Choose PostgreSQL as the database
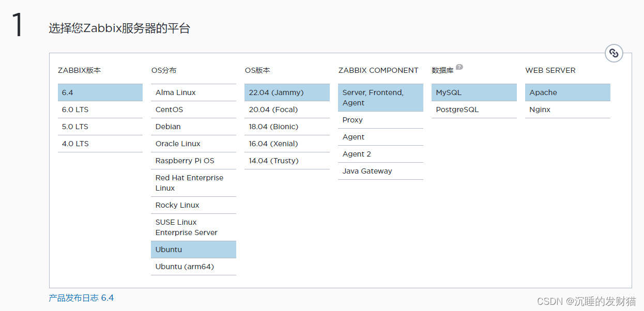This screenshot has height=311, width=644. click(x=474, y=110)
